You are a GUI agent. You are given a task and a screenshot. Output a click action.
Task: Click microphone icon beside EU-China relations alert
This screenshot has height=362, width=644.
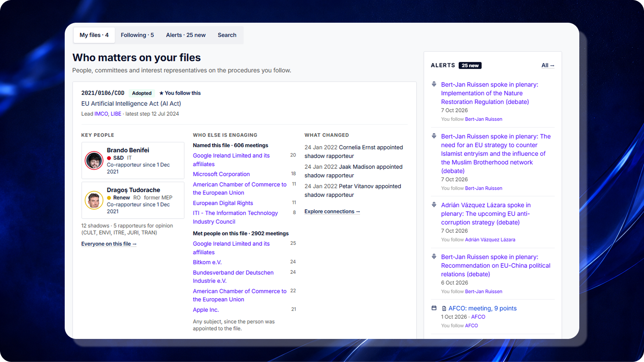click(x=434, y=257)
